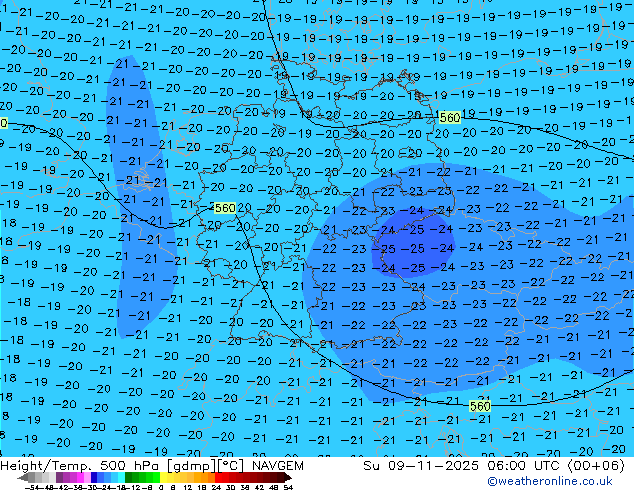Select the '[gdmp]' unit label
This screenshot has height=490, width=634.
coord(190,466)
